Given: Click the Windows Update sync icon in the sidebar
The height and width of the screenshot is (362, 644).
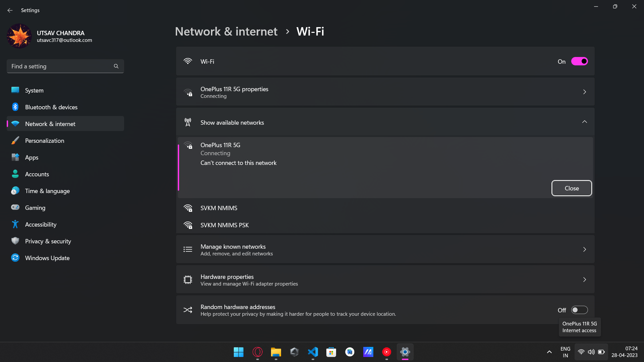Looking at the screenshot, I should [15, 258].
